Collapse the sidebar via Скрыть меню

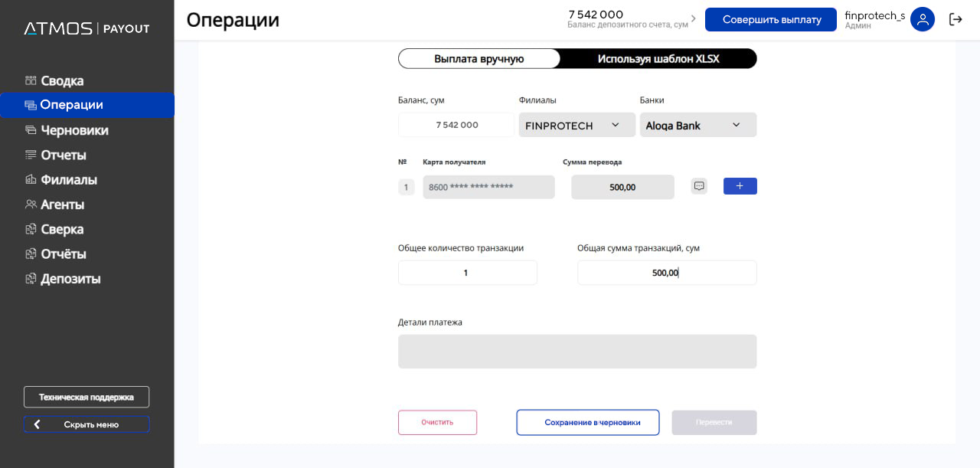(x=86, y=424)
